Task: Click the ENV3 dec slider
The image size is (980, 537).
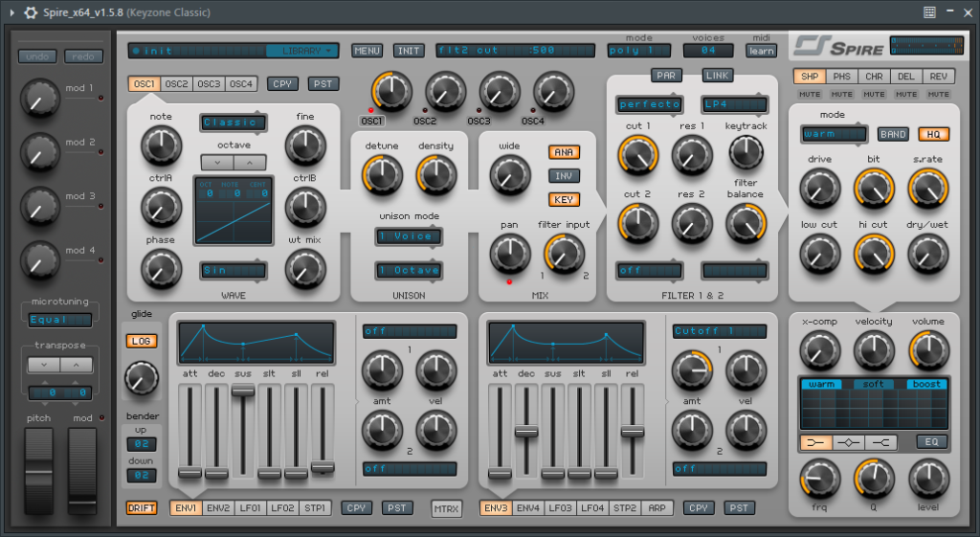Action: pyautogui.click(x=526, y=432)
